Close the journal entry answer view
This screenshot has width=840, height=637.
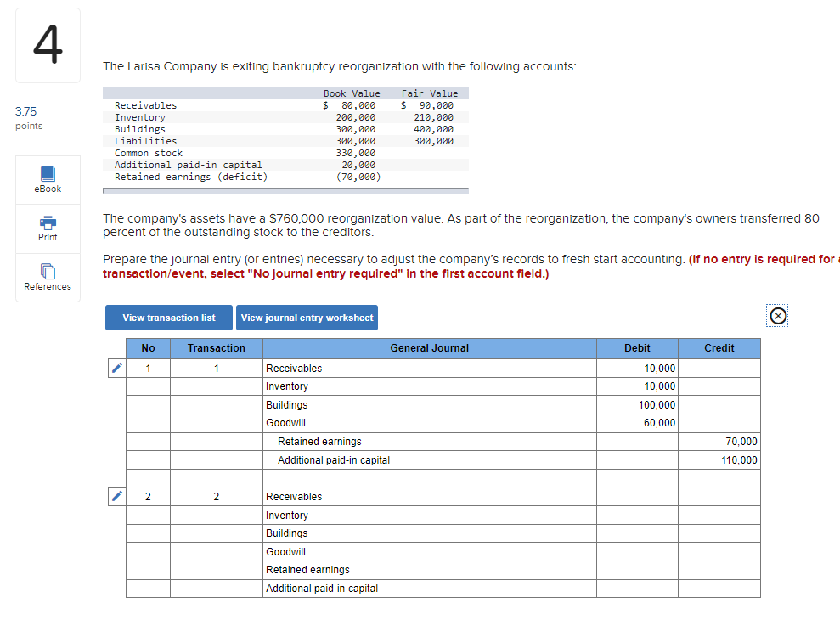tap(778, 316)
